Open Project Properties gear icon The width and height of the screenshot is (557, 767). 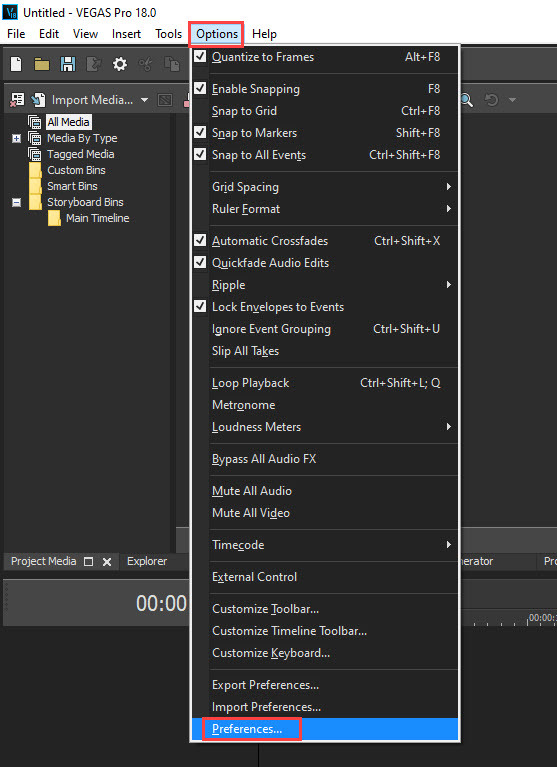120,64
